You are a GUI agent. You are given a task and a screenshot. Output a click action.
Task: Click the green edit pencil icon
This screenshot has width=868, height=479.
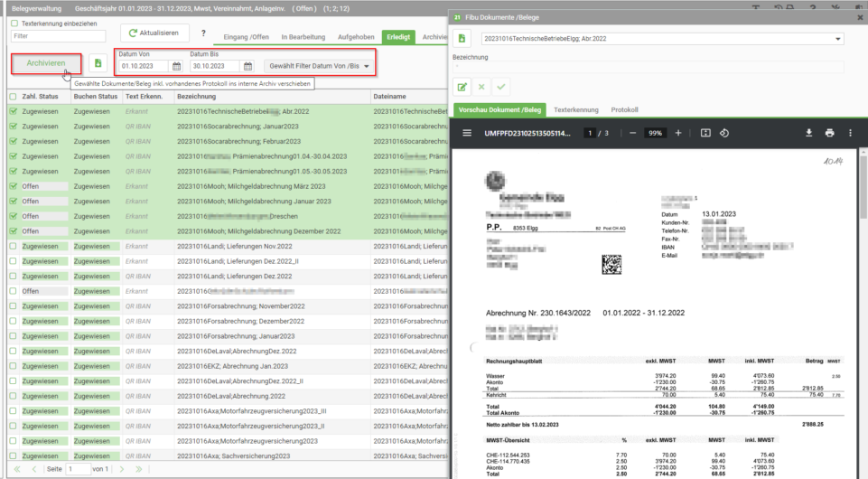point(462,87)
